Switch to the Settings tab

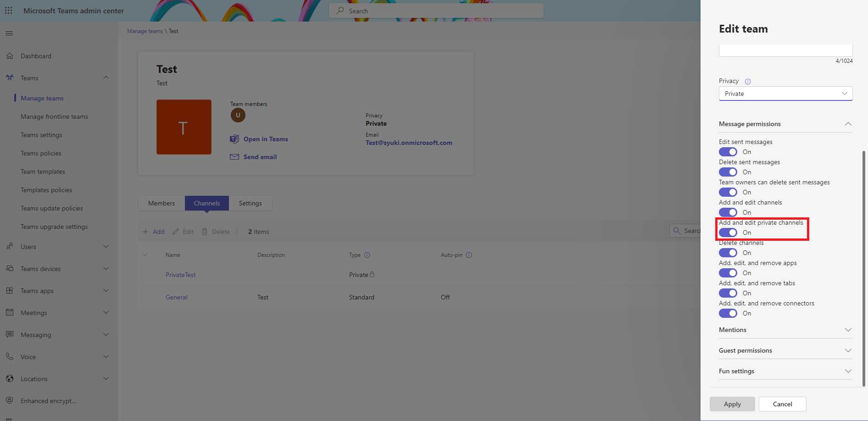(250, 203)
